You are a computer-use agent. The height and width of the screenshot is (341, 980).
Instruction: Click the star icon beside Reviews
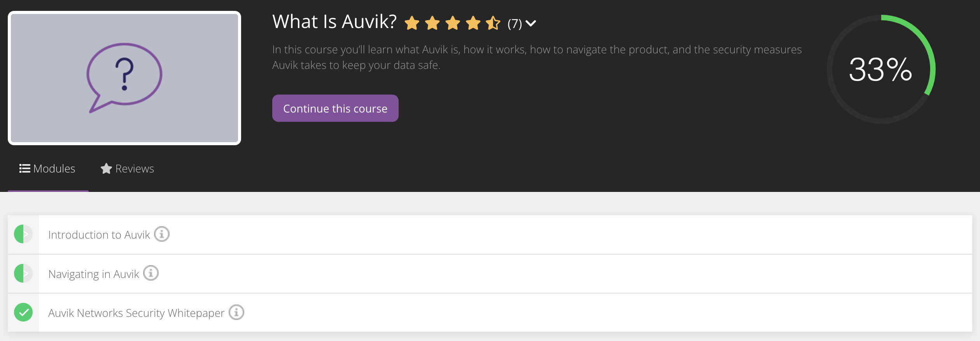coord(106,169)
